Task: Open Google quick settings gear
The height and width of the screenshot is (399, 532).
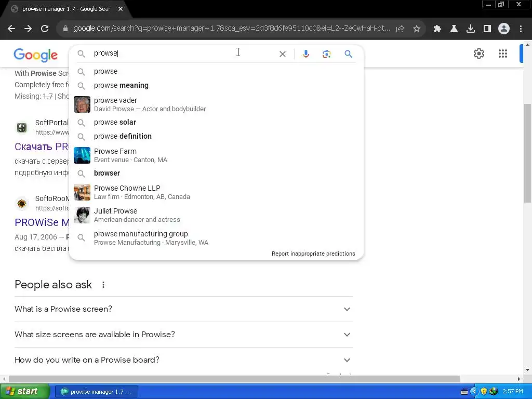Action: 478,54
